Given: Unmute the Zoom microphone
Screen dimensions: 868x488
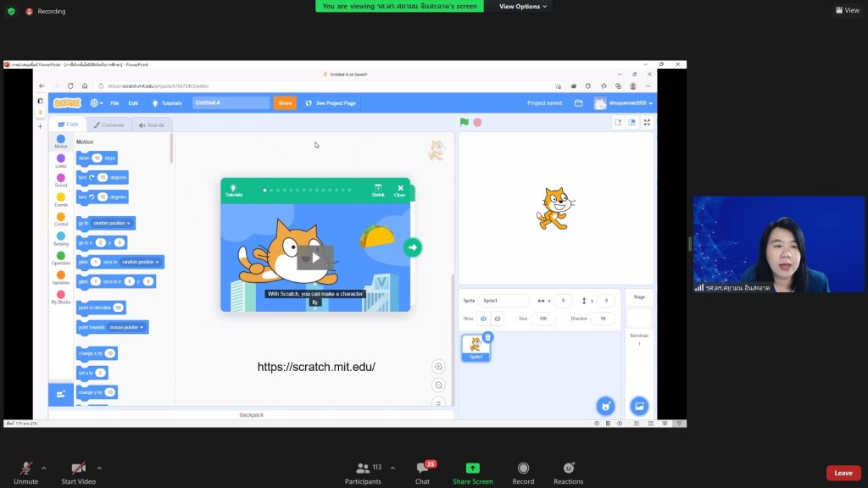Looking at the screenshot, I should click(25, 473).
